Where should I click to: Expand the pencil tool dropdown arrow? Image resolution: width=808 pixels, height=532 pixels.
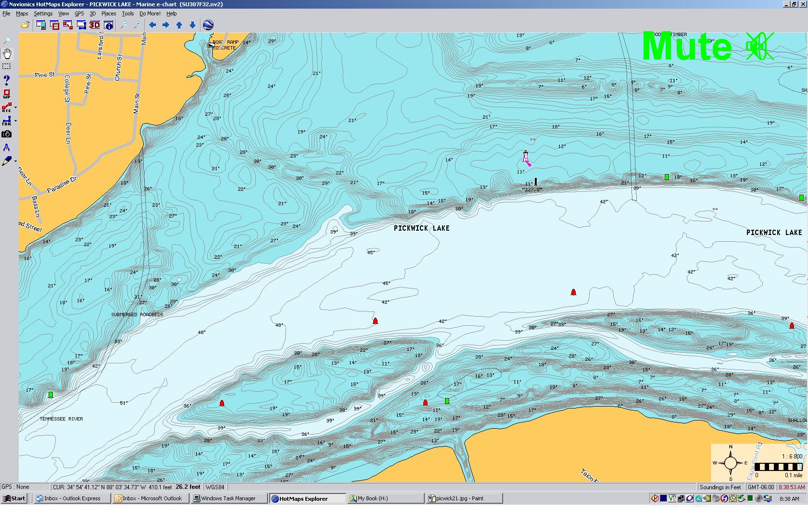tap(15, 161)
